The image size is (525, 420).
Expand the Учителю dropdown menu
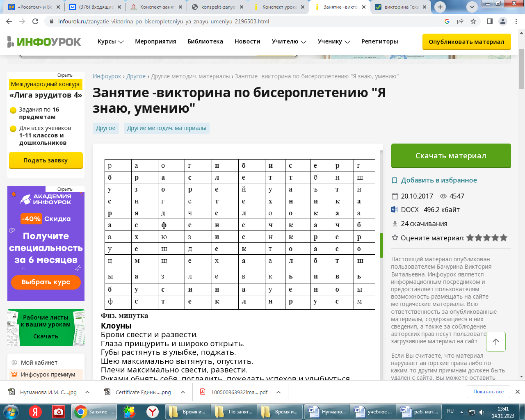click(289, 41)
